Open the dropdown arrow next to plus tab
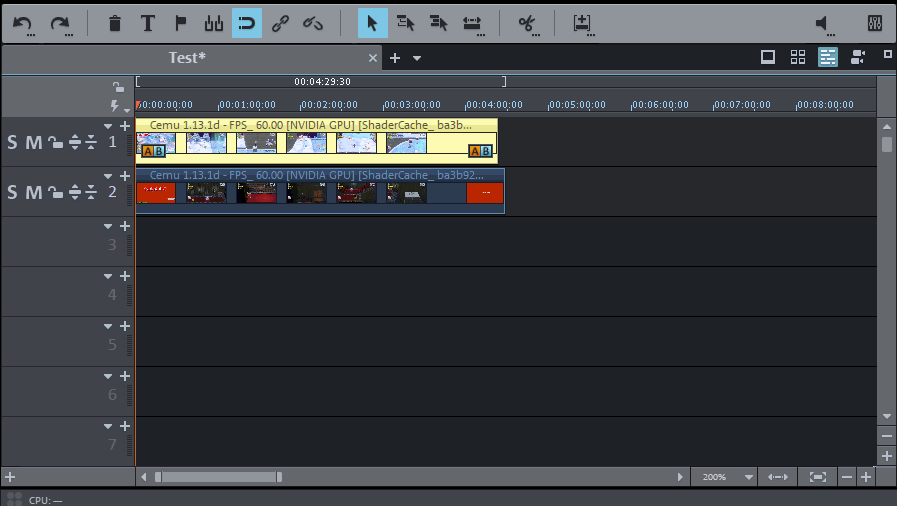The image size is (897, 506). [x=417, y=58]
